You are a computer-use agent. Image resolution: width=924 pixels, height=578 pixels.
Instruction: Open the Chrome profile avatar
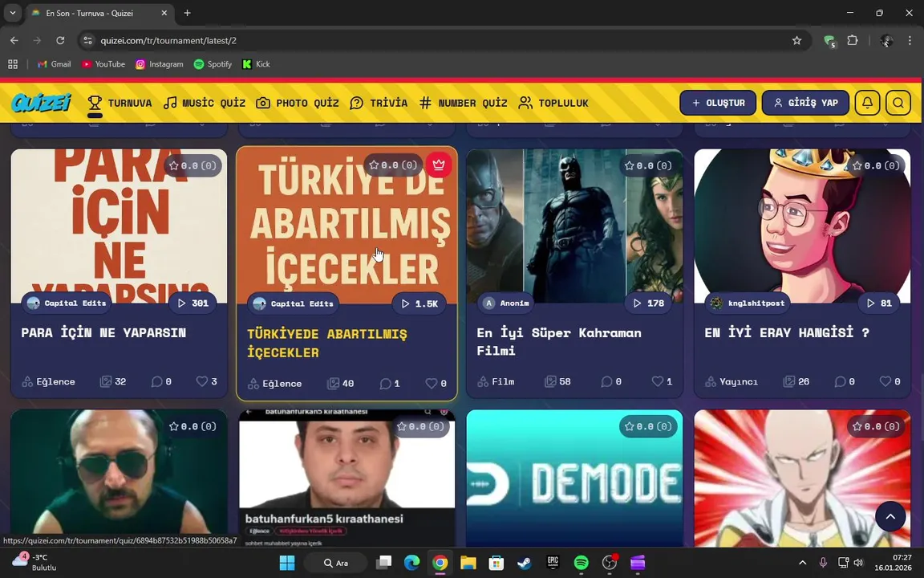886,41
